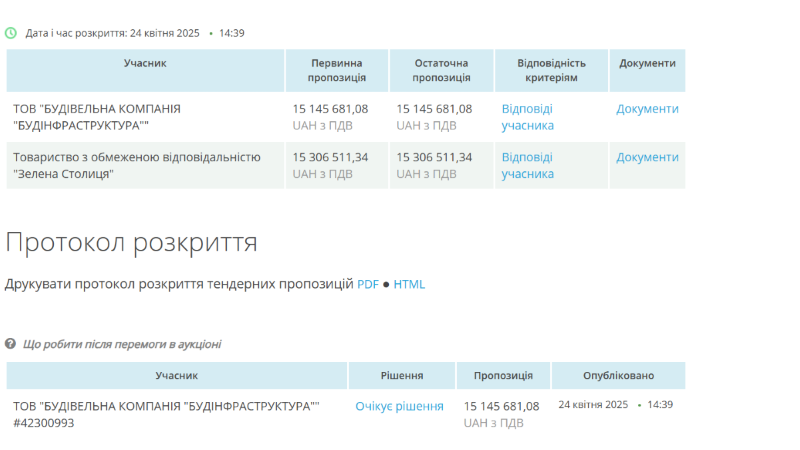Click the green clock icon beside the opening date
Image resolution: width=800 pixels, height=450 pixels.
pyautogui.click(x=11, y=33)
